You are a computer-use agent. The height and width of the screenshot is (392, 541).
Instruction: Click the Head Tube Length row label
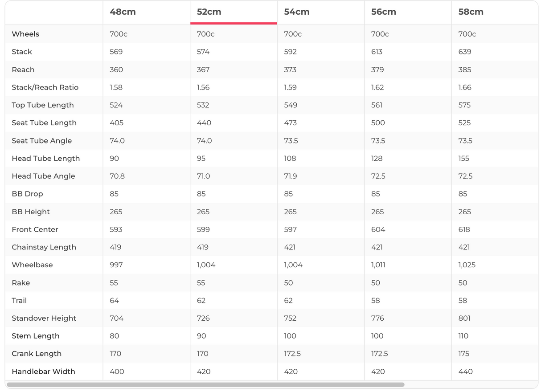click(x=46, y=159)
